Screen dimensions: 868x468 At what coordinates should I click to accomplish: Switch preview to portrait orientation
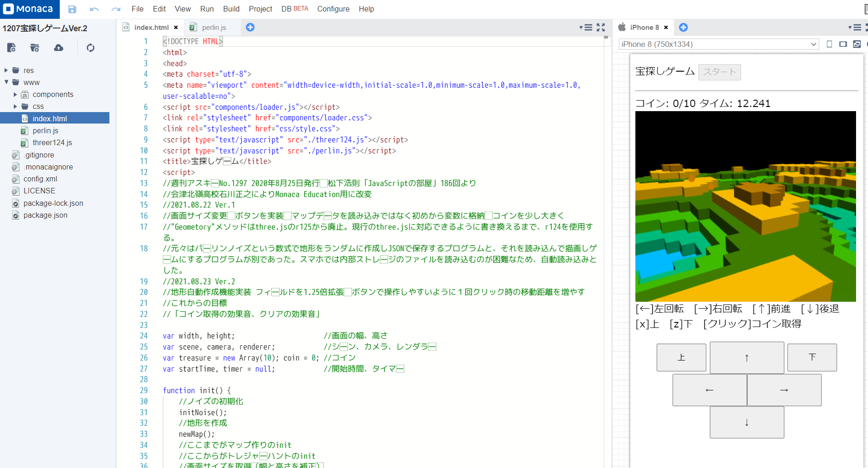[829, 44]
